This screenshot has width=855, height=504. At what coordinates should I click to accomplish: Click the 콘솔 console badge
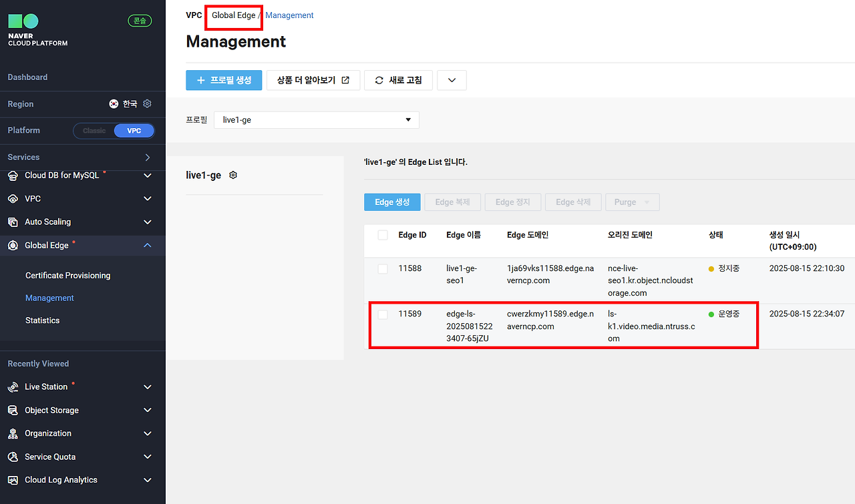coord(140,21)
